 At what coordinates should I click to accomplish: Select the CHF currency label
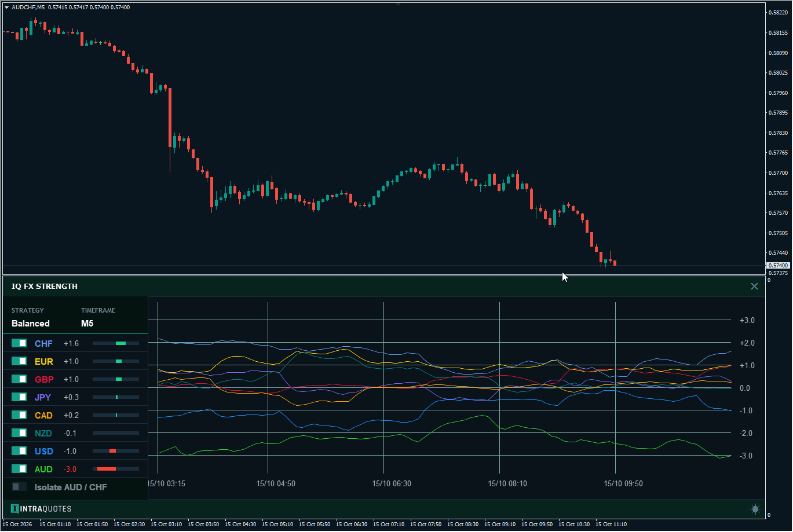click(43, 343)
